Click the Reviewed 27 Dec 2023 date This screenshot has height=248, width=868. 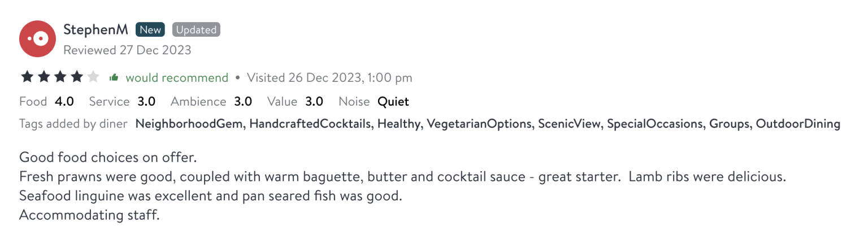click(x=127, y=50)
